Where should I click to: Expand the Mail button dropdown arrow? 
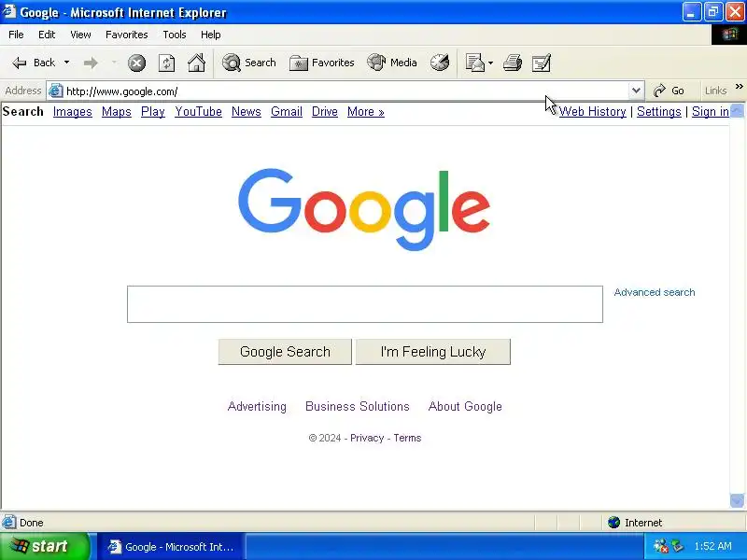(491, 63)
